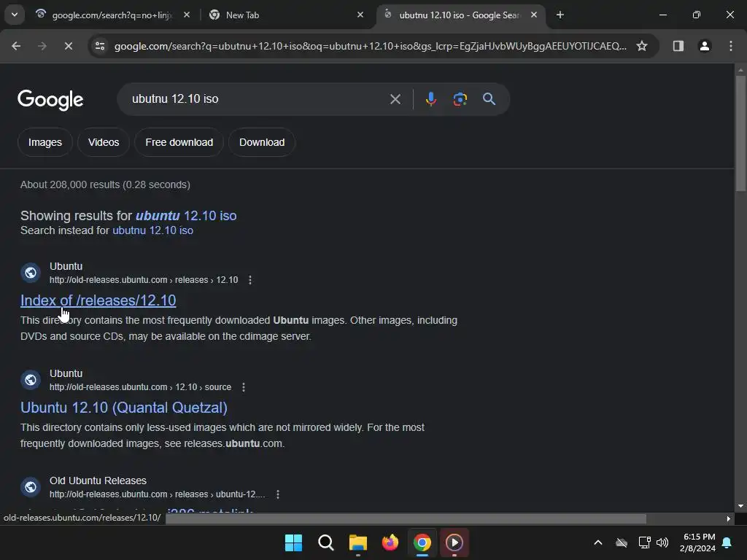This screenshot has height=560, width=747.
Task: Open Windows taskbar search
Action: [326, 542]
